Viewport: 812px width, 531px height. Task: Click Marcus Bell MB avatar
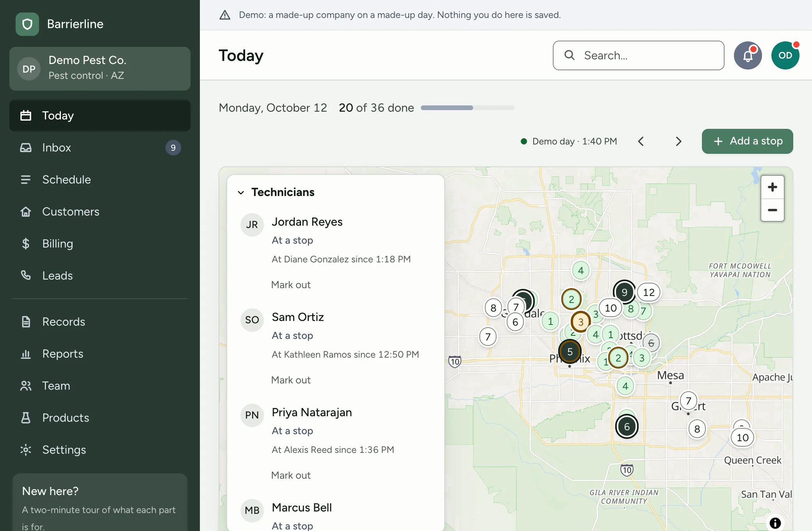(x=252, y=510)
